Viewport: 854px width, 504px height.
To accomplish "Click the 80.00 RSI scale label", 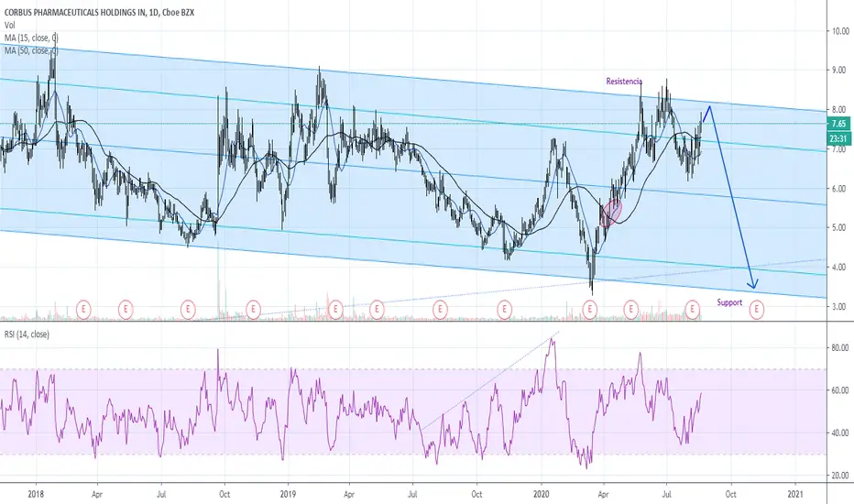I will [838, 347].
